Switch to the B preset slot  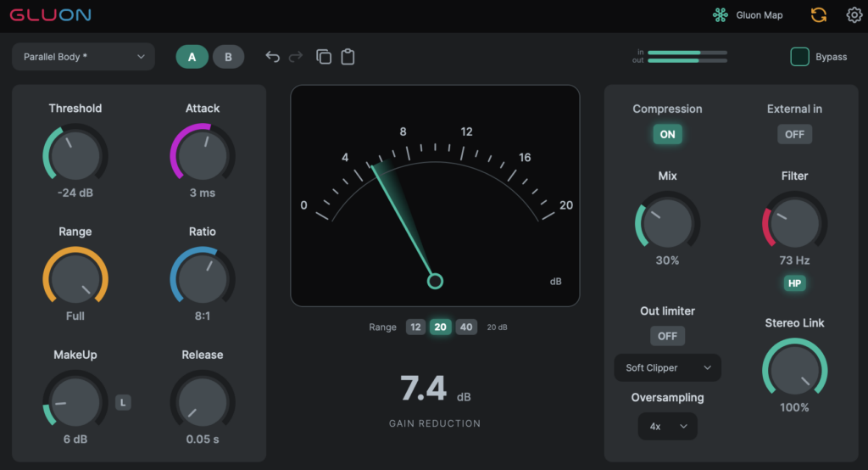click(x=228, y=57)
